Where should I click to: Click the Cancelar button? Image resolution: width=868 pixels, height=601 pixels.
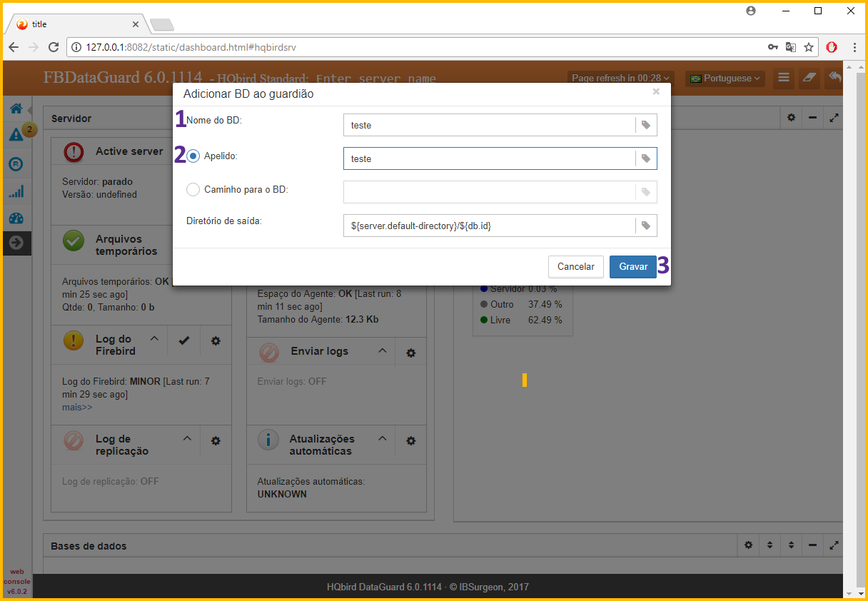tap(576, 266)
